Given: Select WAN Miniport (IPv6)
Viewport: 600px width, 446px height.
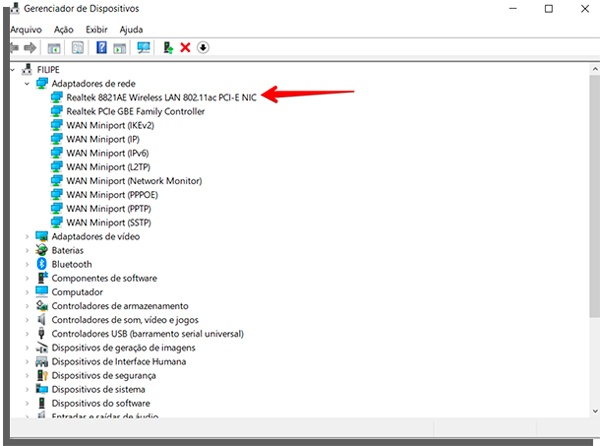Looking at the screenshot, I should pos(108,153).
